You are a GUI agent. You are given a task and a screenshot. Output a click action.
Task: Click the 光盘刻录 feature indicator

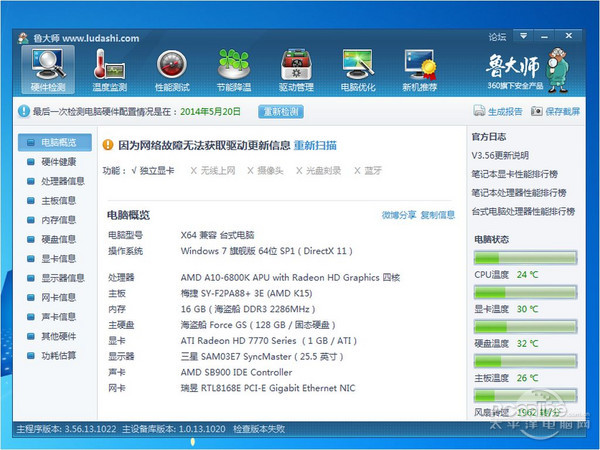pos(318,171)
